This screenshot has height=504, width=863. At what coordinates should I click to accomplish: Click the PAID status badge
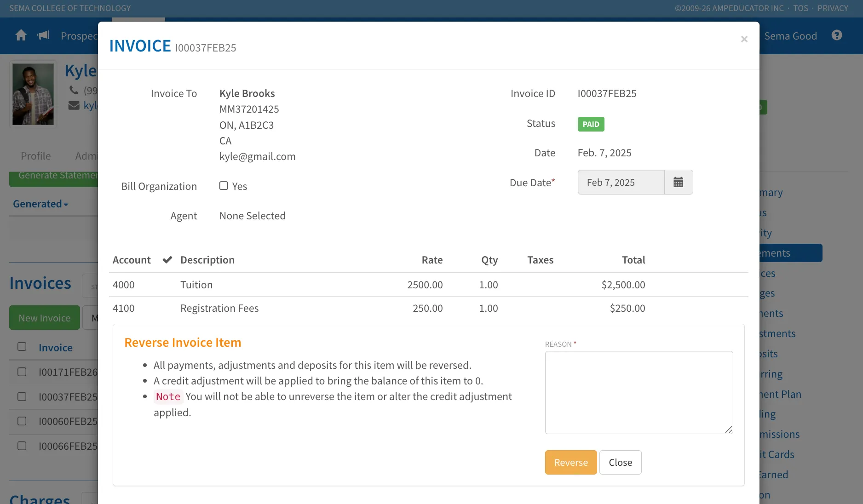point(591,124)
